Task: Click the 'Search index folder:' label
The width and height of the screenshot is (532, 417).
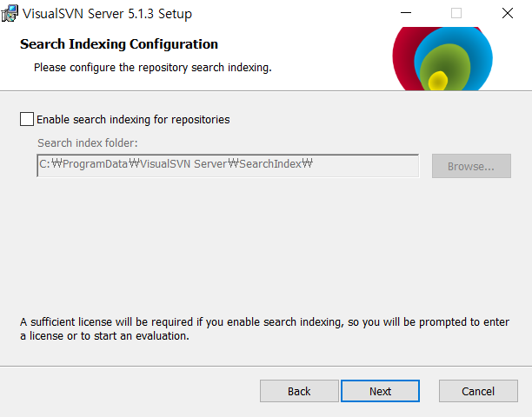Action: pos(88,143)
